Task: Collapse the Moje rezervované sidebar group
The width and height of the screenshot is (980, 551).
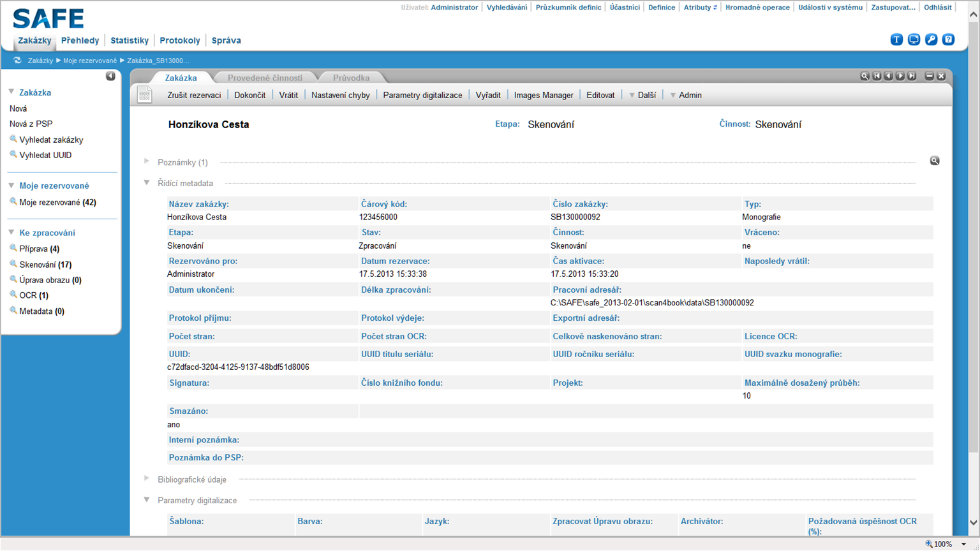Action: click(x=11, y=185)
